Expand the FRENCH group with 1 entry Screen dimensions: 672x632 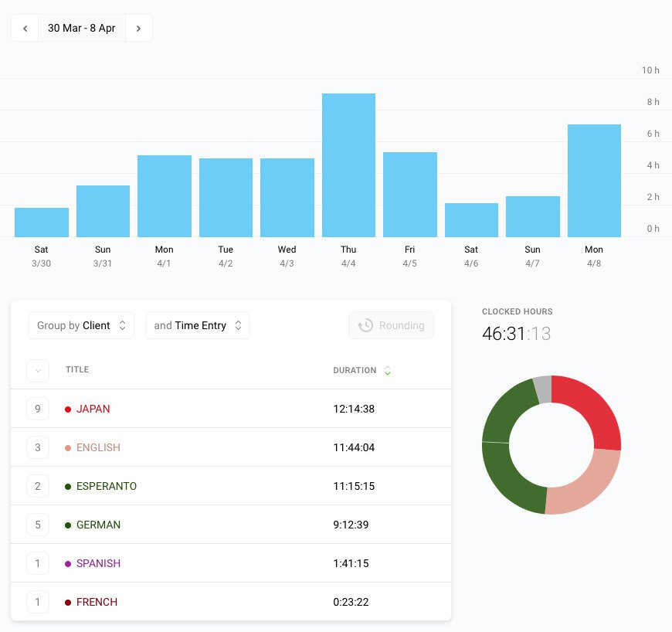point(38,602)
